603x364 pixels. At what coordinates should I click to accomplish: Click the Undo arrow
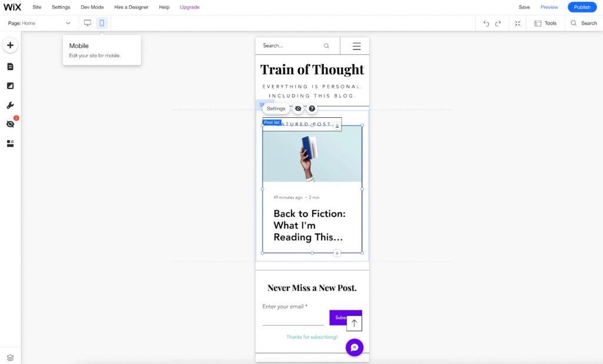pos(486,23)
